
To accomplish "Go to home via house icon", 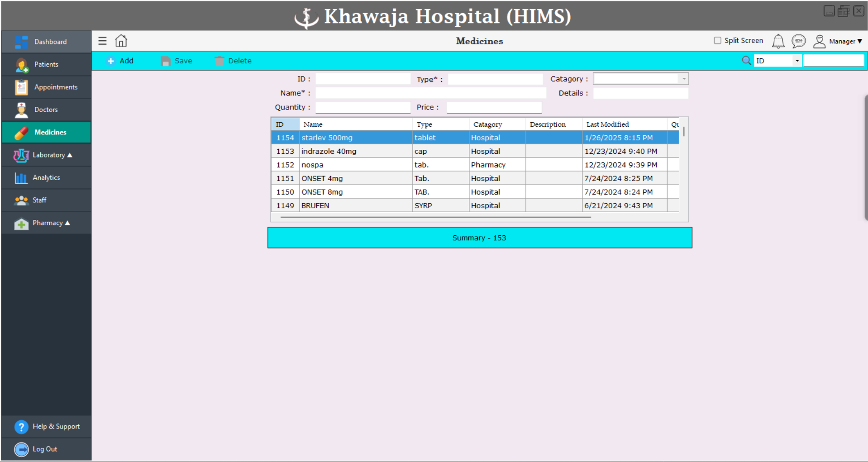I will pos(121,41).
